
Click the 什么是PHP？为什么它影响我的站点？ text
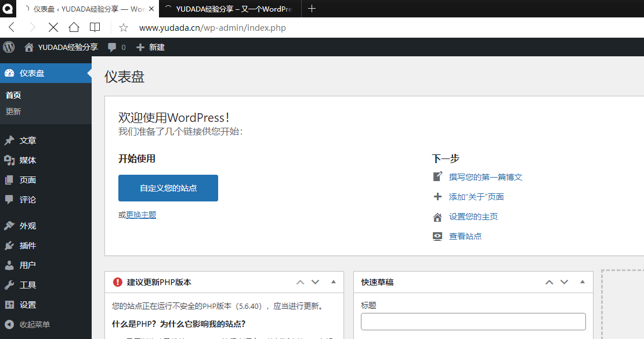click(179, 324)
